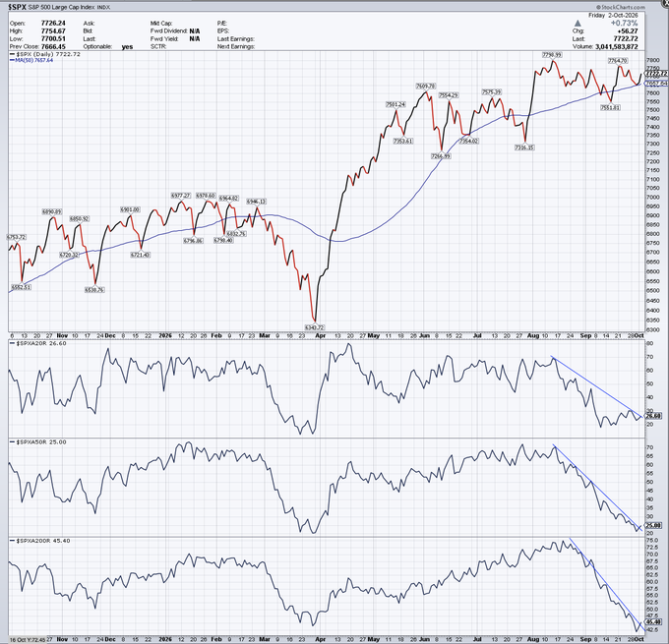Click the 6964.82 peak price label

coord(228,199)
